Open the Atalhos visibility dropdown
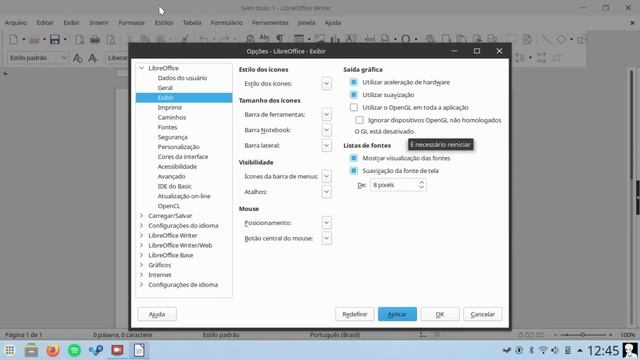Image resolution: width=640 pixels, height=360 pixels. (326, 192)
